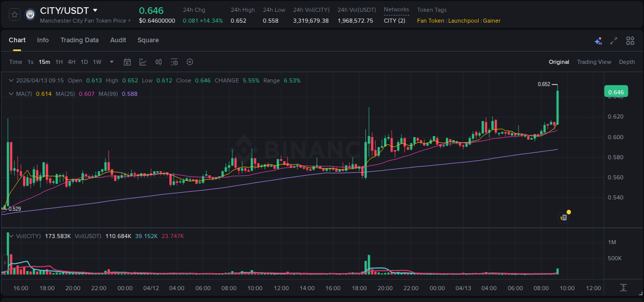Switch chart to Trading View mode
Image resolution: width=644 pixels, height=302 pixels.
pyautogui.click(x=594, y=62)
